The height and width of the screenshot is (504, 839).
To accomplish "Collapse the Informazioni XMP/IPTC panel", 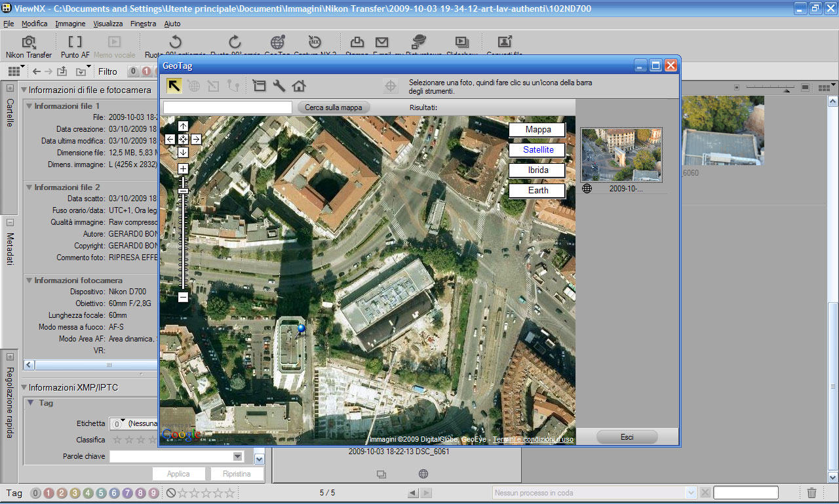I will click(x=24, y=387).
